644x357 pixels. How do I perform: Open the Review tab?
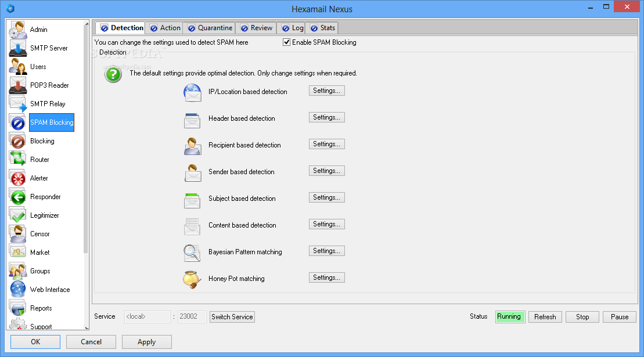coord(257,28)
